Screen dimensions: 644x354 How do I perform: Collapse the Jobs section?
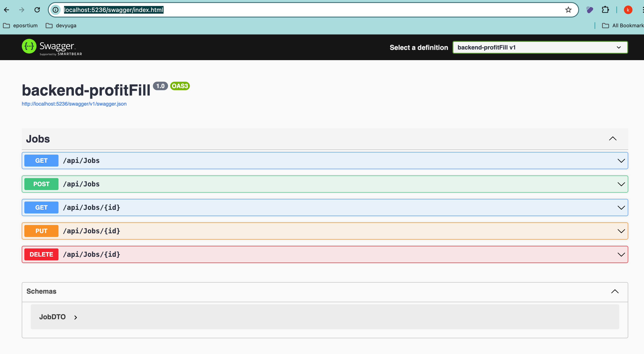612,139
